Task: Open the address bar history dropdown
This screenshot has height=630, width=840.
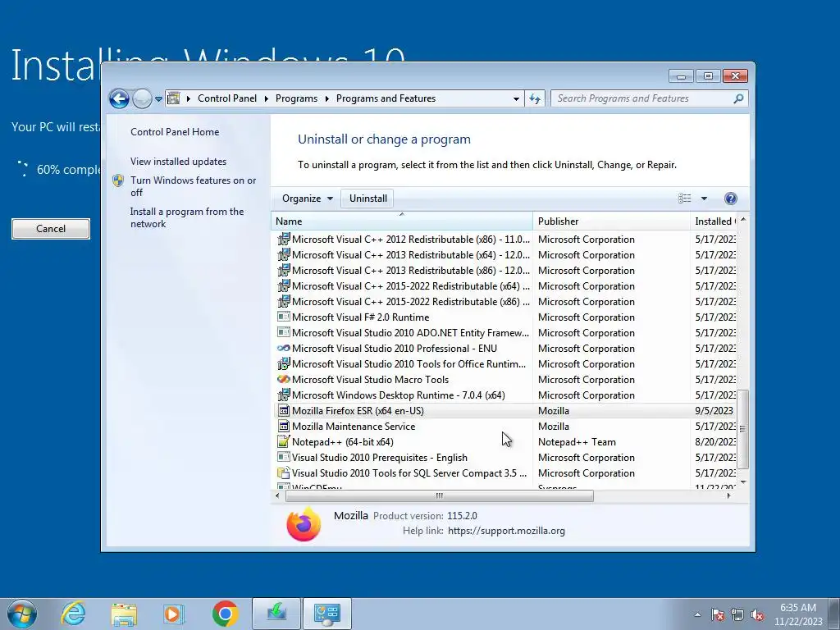Action: click(516, 98)
